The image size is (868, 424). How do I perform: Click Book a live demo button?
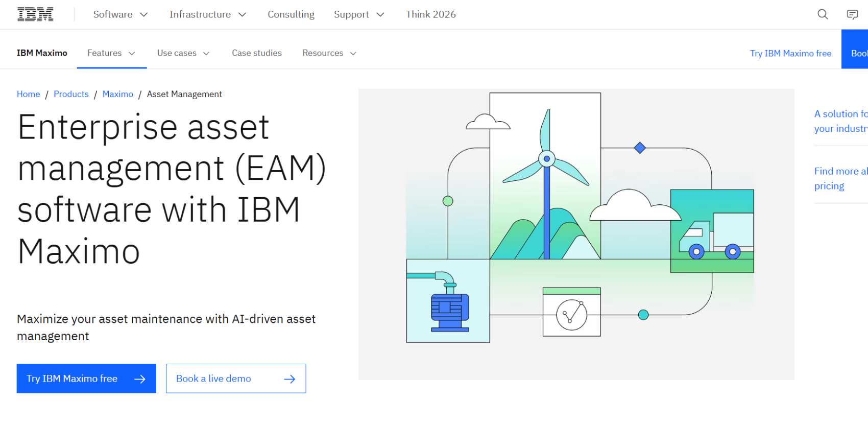(236, 379)
